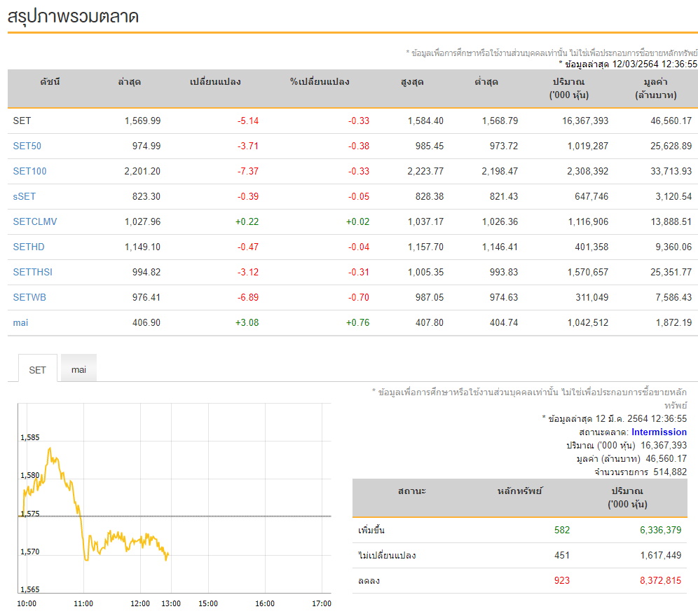Viewport: 698px width, 616px height.
Task: Click the Intermission market status text
Action: (659, 432)
